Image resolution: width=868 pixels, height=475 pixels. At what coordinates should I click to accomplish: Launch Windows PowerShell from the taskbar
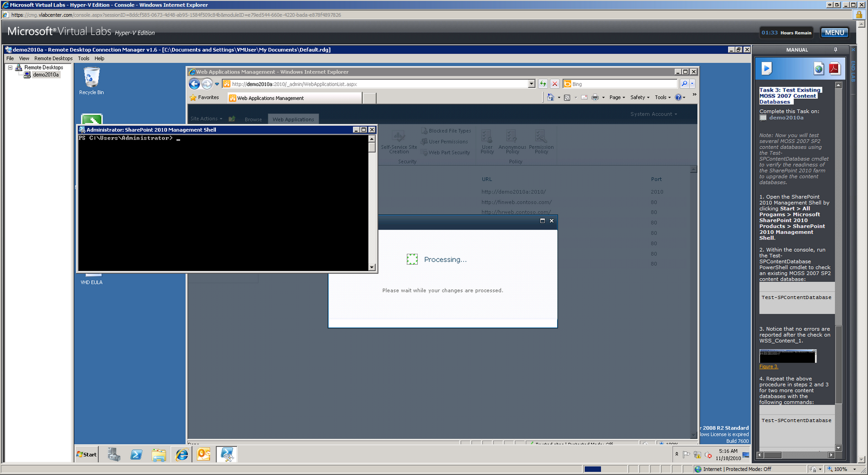(x=136, y=454)
